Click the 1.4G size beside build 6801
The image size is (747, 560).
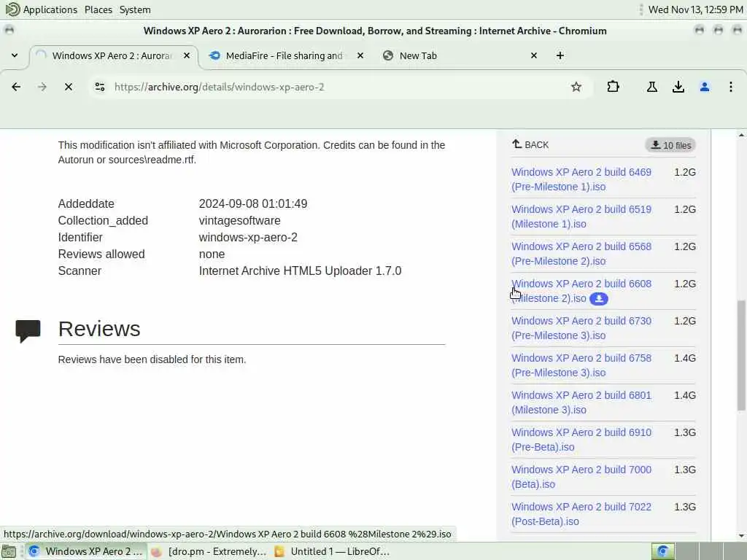pyautogui.click(x=684, y=395)
